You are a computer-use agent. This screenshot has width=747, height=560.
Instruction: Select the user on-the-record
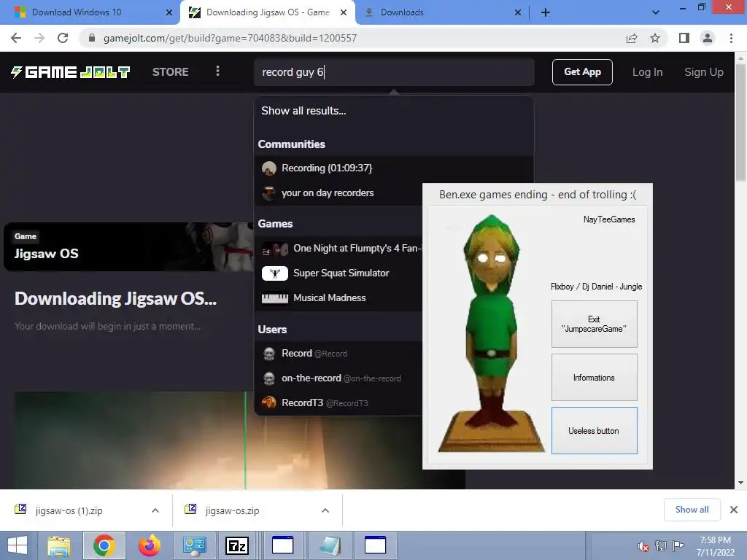(x=338, y=378)
